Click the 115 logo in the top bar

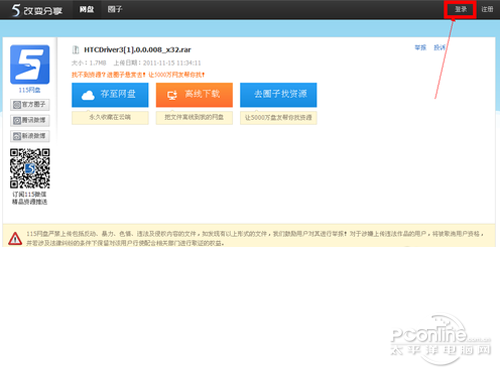(x=37, y=10)
